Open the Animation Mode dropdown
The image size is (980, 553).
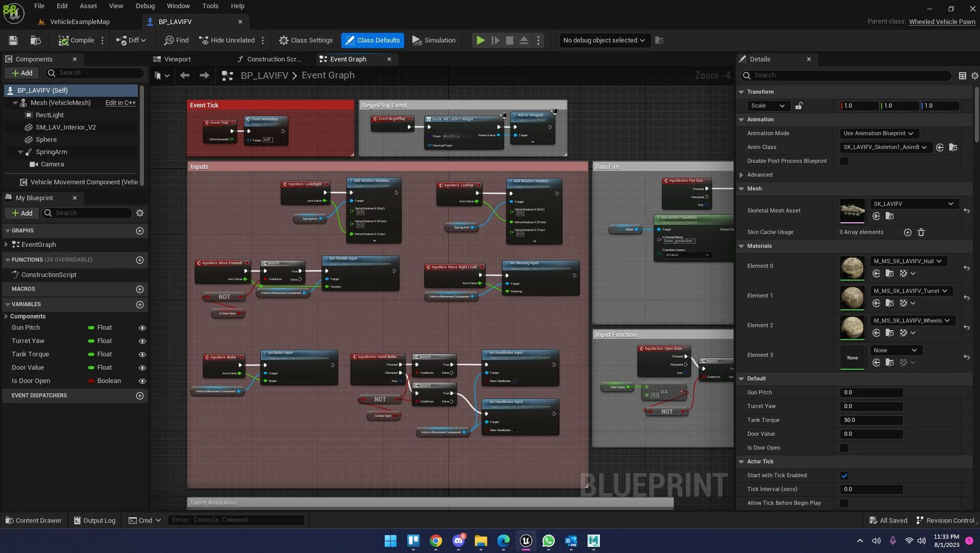(879, 134)
